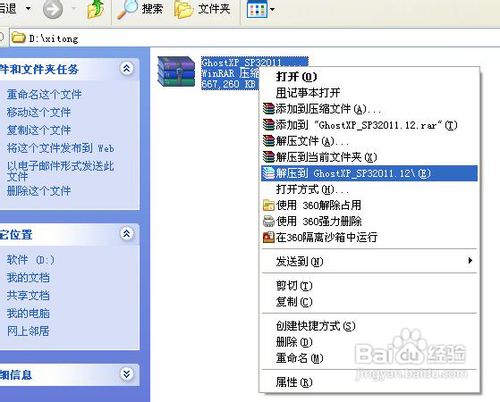Toggle the Folders (文件夹) toolbar button
The image size is (500, 402).
click(202, 9)
